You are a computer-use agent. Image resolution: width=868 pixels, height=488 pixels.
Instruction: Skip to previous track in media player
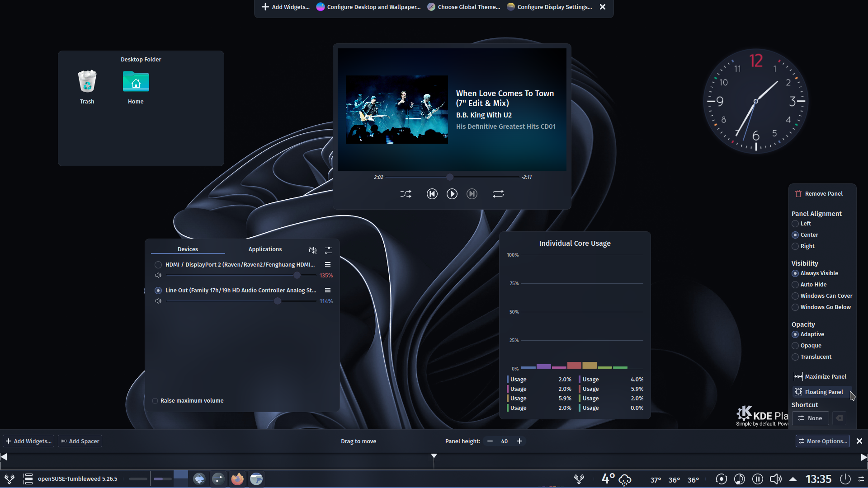[x=432, y=194]
